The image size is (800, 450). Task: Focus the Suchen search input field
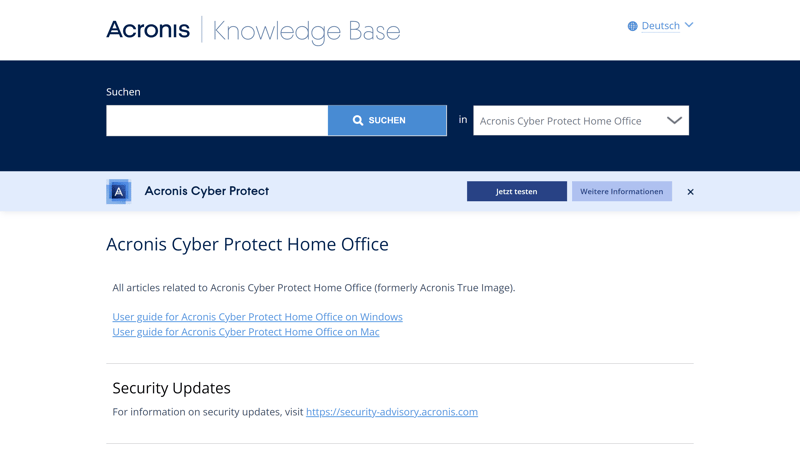coord(217,120)
